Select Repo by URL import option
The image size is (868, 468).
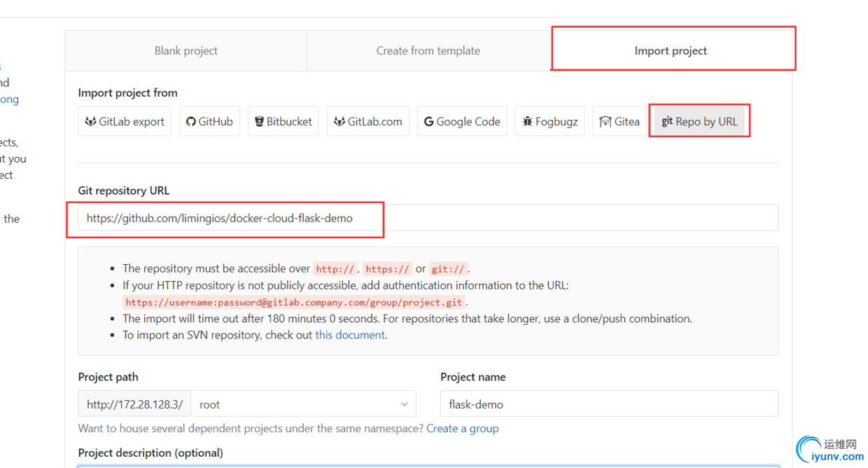(x=699, y=121)
